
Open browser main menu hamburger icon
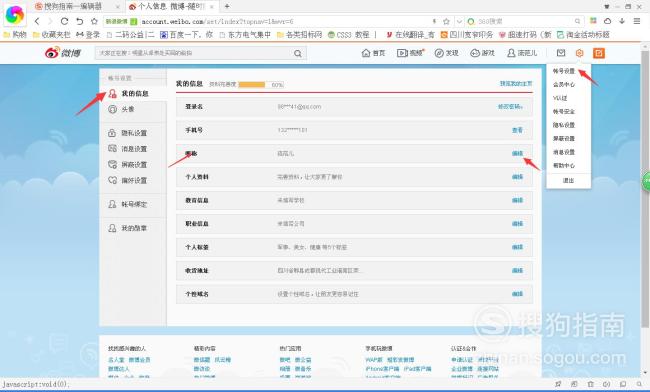point(637,21)
